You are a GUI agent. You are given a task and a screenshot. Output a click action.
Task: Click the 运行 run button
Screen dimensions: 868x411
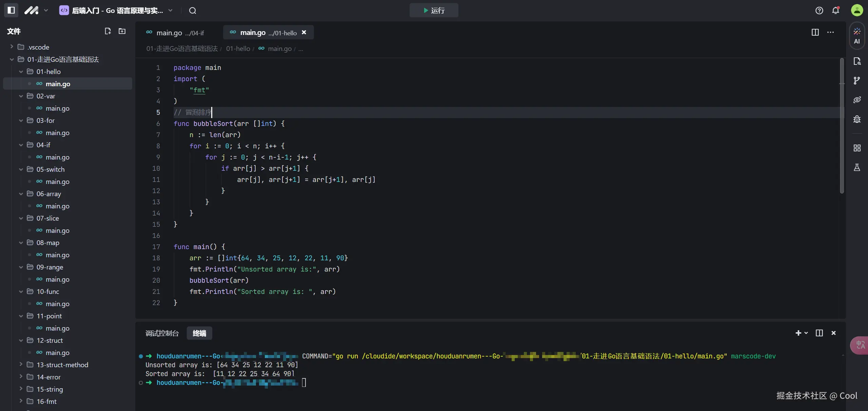pyautogui.click(x=434, y=11)
